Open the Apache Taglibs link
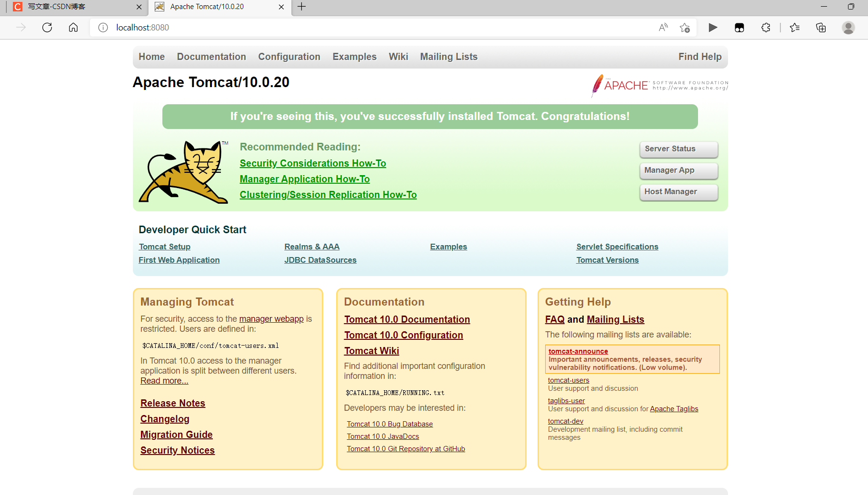This screenshot has width=868, height=495. [x=674, y=409]
